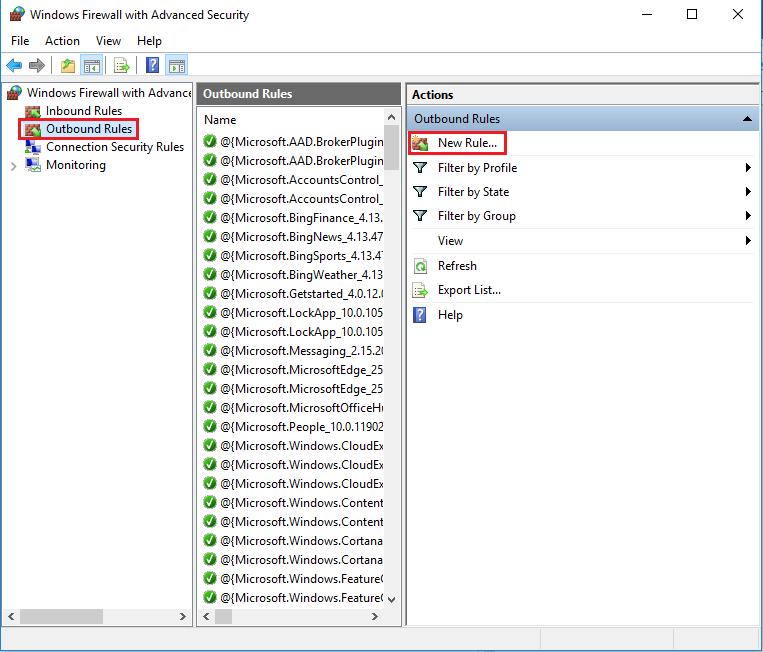Click rules list horizontal scrollbar left arrow

206,616
